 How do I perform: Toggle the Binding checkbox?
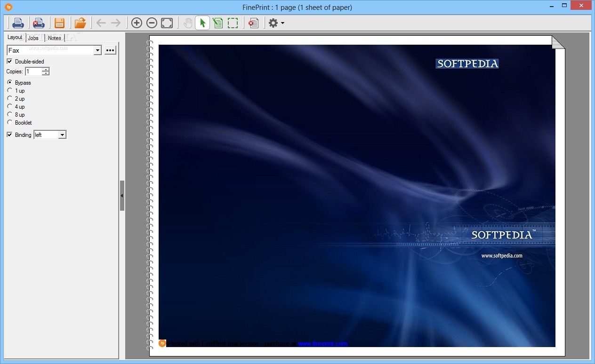(9, 135)
